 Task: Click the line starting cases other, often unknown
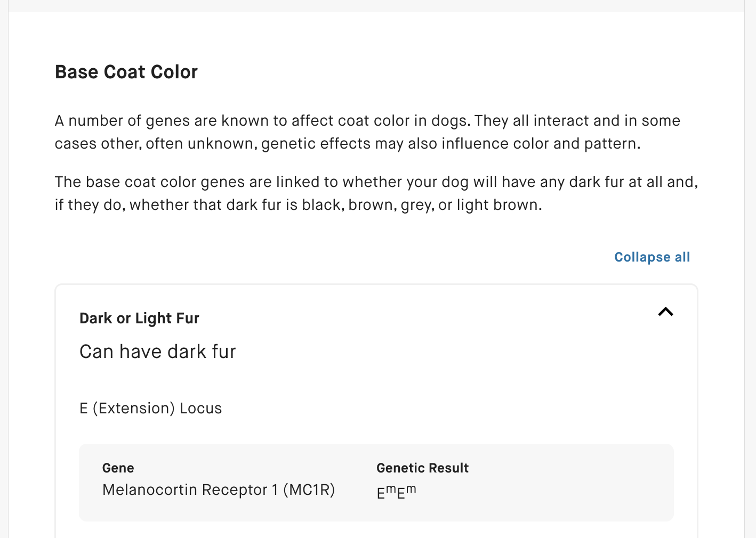tap(348, 144)
